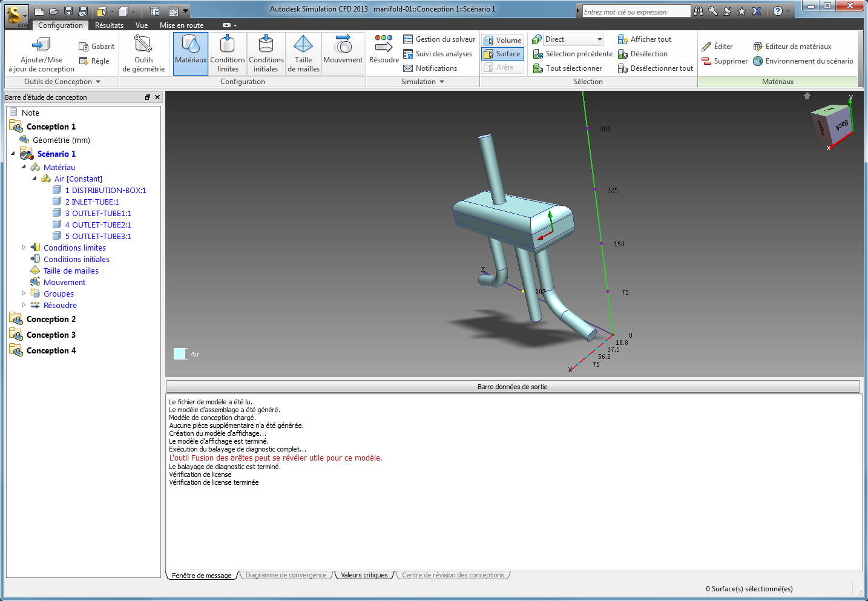Collapse the Scénario 1 tree node
The width and height of the screenshot is (868, 601).
tap(13, 154)
